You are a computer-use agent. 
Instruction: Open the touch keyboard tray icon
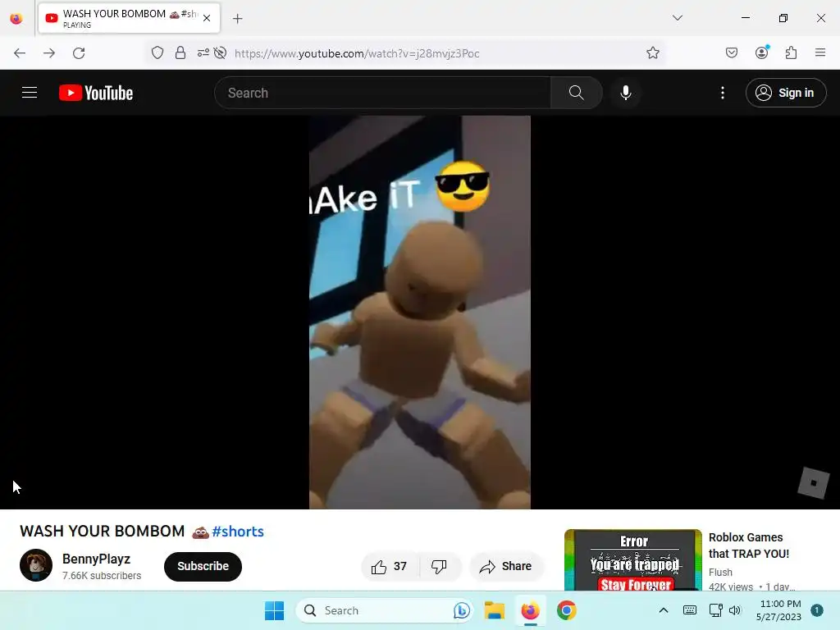tap(689, 610)
